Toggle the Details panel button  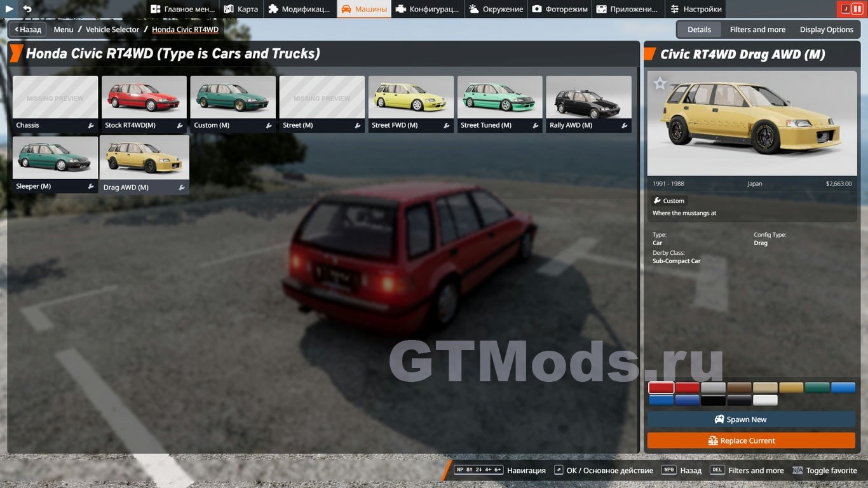pyautogui.click(x=699, y=29)
